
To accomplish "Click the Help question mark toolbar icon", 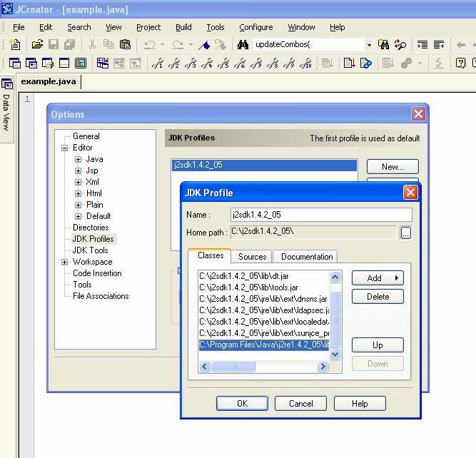I will pos(460,63).
